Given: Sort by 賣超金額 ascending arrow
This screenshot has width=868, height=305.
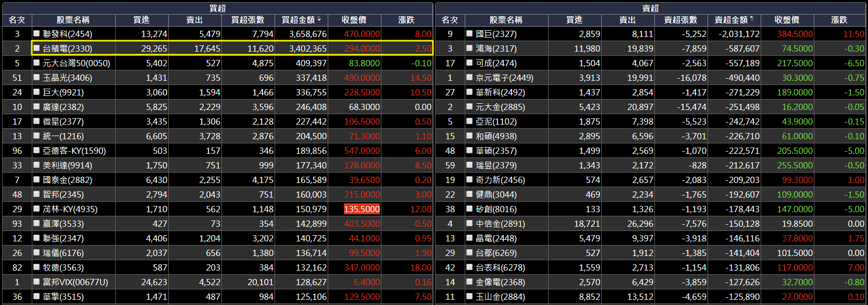Looking at the screenshot, I should (x=751, y=19).
